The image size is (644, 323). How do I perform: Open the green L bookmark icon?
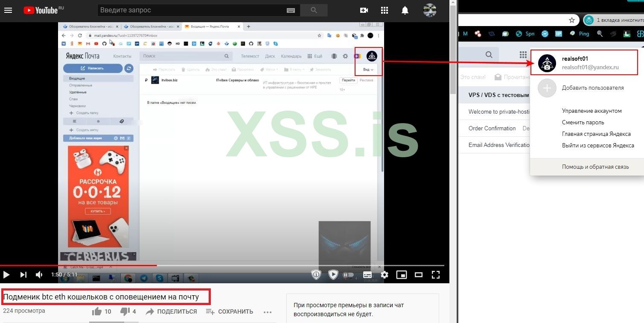pyautogui.click(x=627, y=34)
